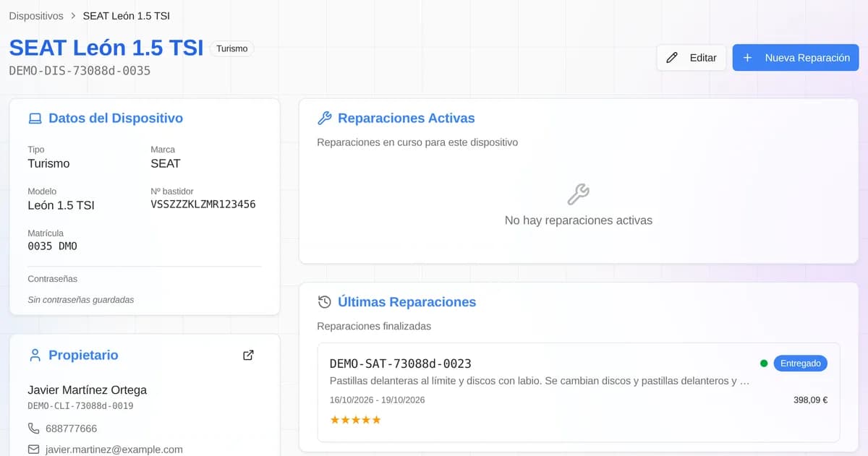This screenshot has height=456, width=868.
Task: Click the license plate 0035 DMO
Action: 52,246
